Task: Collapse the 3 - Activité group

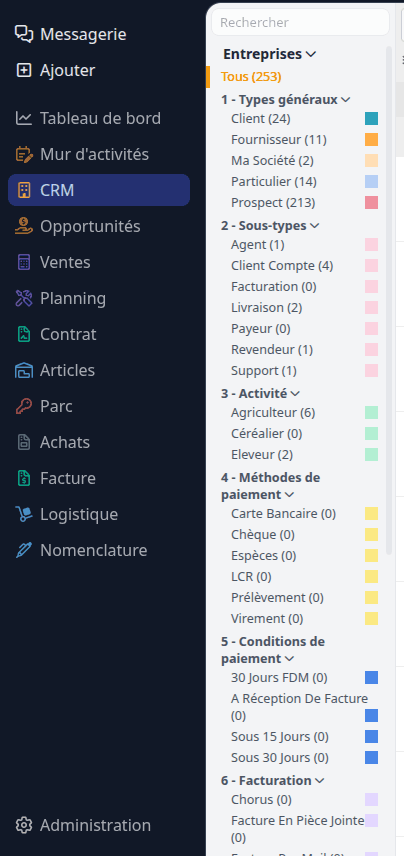Action: coord(295,394)
